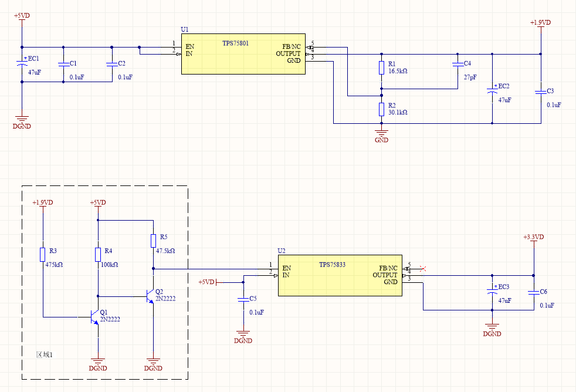Click the 47uF value under EC1
This screenshot has width=576, height=392.
pyautogui.click(x=35, y=72)
